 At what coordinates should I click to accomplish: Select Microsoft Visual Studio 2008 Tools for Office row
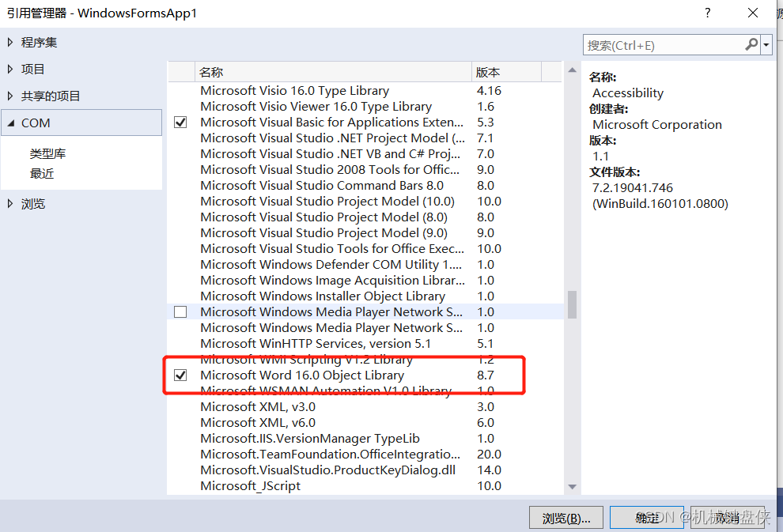[365, 170]
